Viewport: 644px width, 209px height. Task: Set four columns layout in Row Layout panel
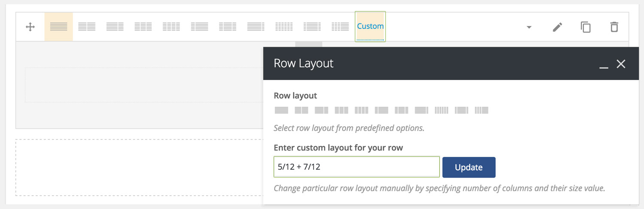(x=361, y=111)
